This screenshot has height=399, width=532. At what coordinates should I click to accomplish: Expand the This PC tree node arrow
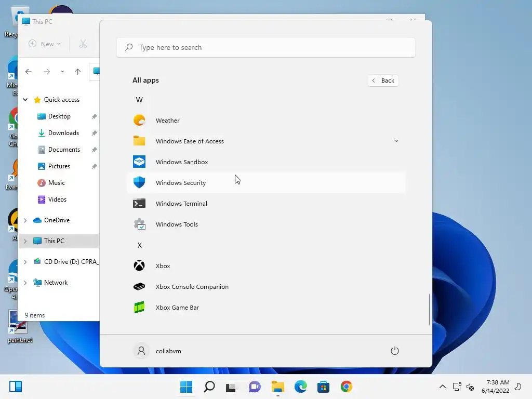(25, 241)
